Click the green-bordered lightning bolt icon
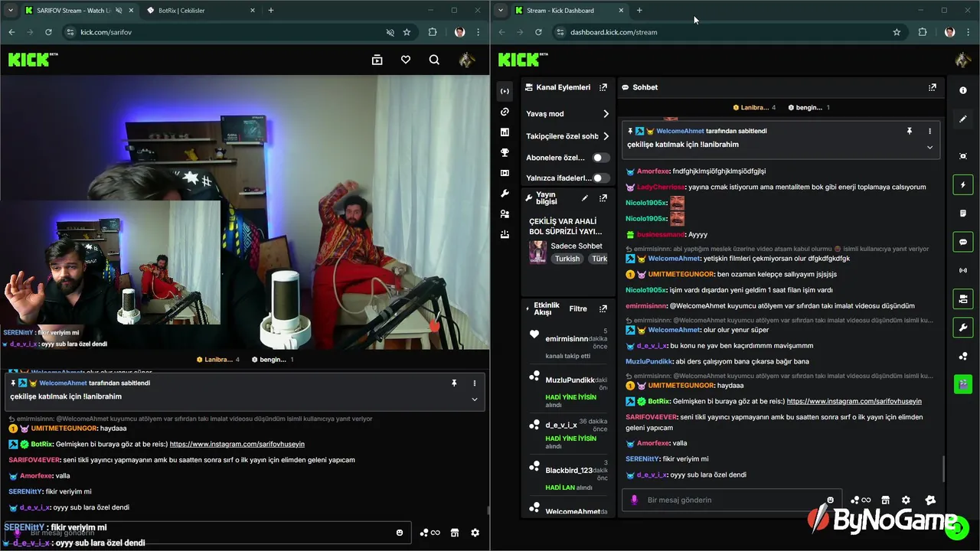Viewport: 980px width, 551px height. pos(963,184)
